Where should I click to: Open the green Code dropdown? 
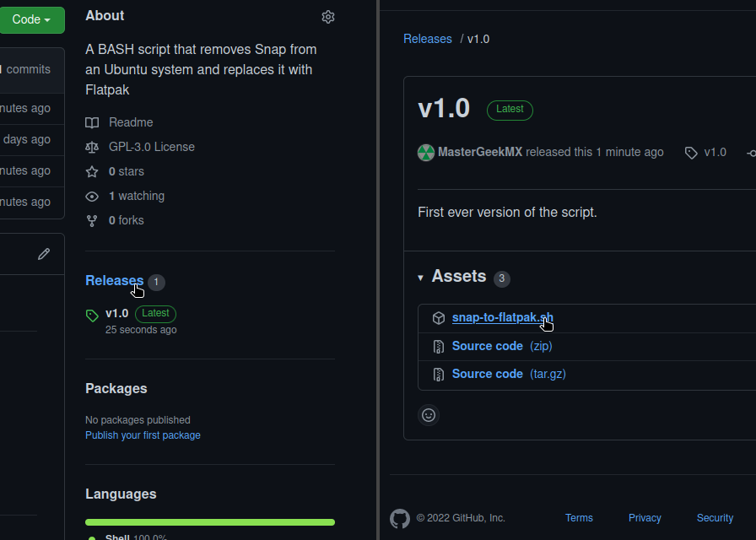tap(31, 19)
